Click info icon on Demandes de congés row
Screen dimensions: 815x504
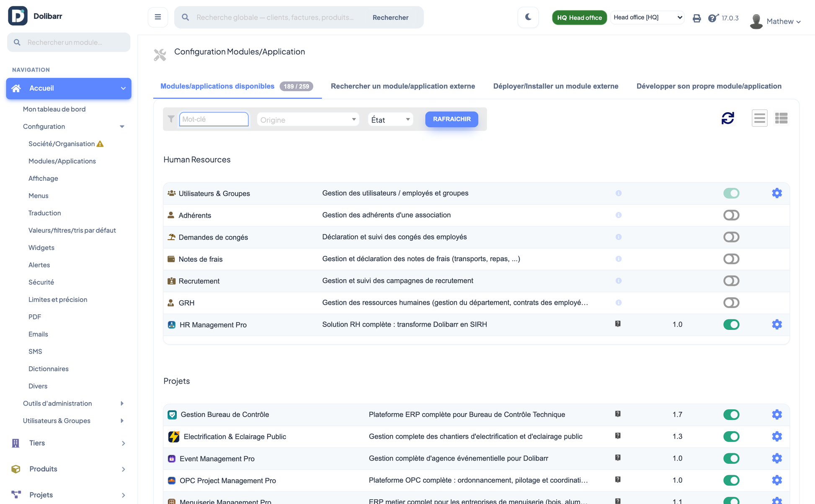pos(619,237)
